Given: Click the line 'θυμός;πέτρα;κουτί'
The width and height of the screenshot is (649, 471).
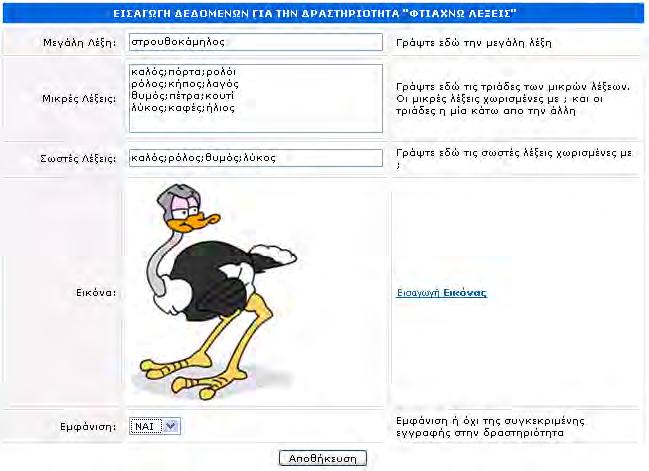Looking at the screenshot, I should [183, 96].
